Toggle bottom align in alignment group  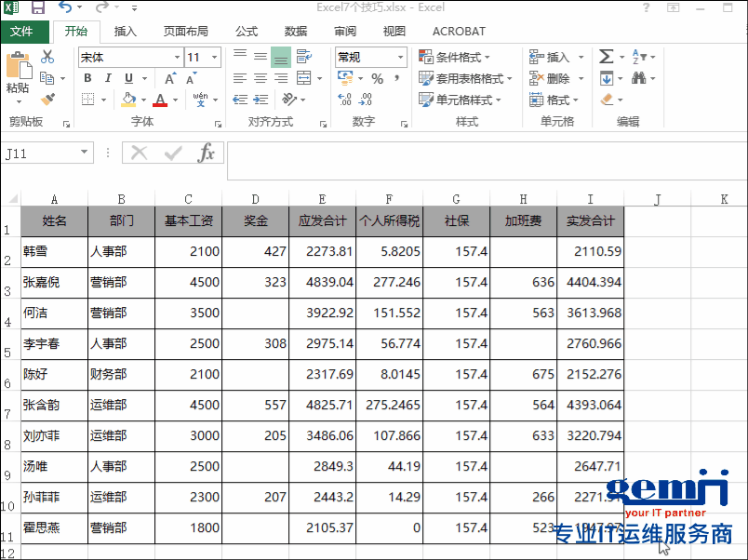[280, 57]
